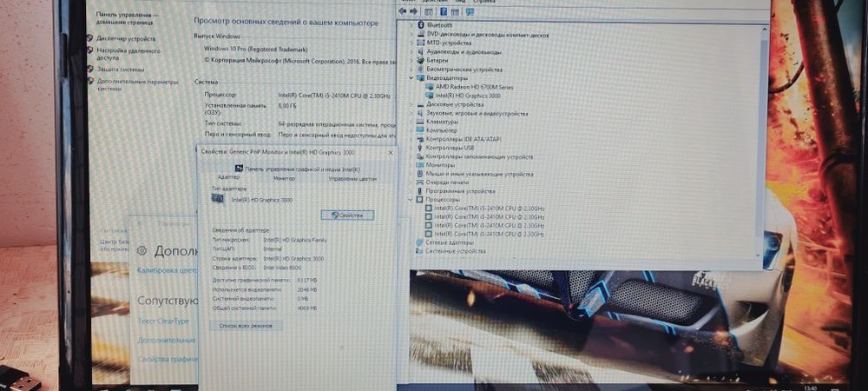
Task: Expand Мониторы category
Action: pyautogui.click(x=411, y=165)
